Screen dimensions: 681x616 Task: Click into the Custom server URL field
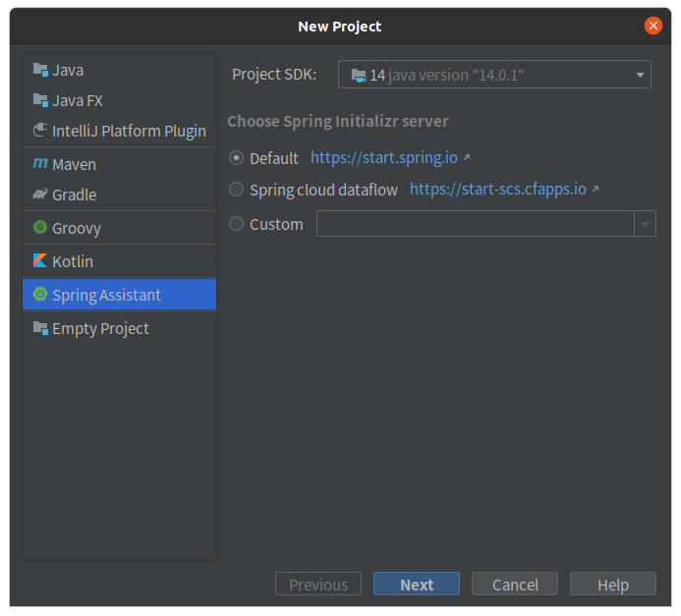coord(476,224)
